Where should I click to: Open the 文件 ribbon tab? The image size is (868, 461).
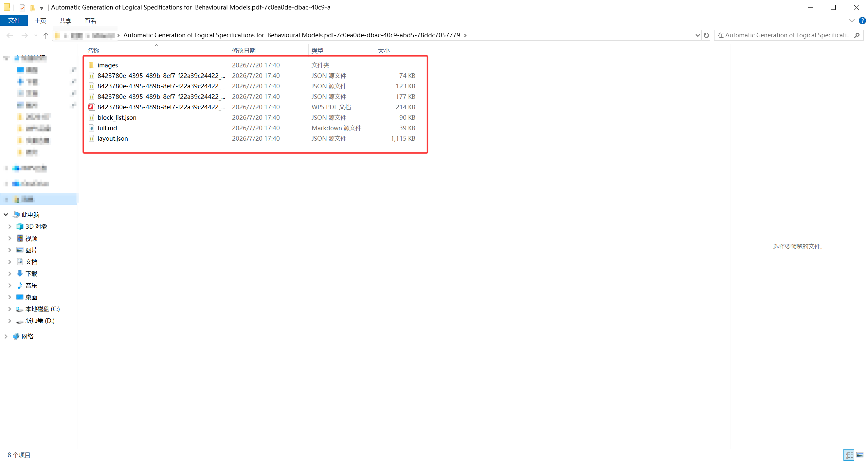(14, 21)
